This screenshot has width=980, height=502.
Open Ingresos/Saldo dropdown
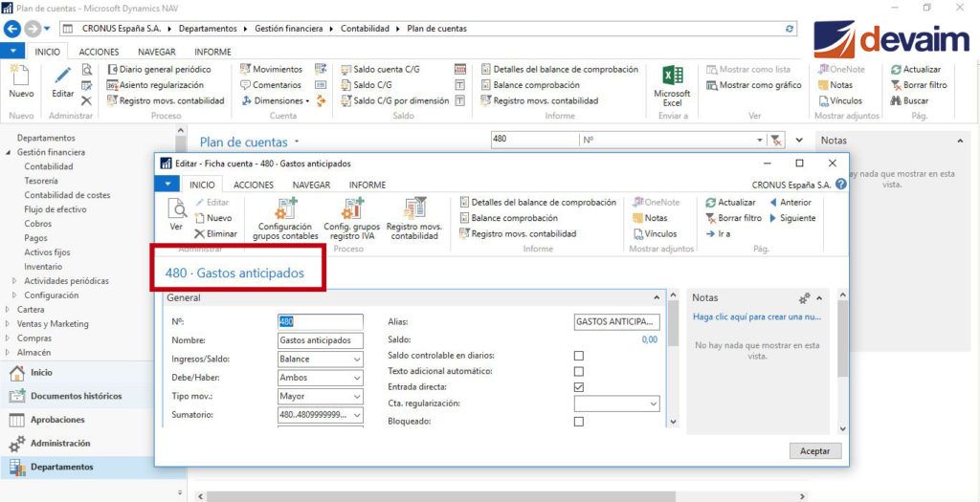[x=357, y=359]
